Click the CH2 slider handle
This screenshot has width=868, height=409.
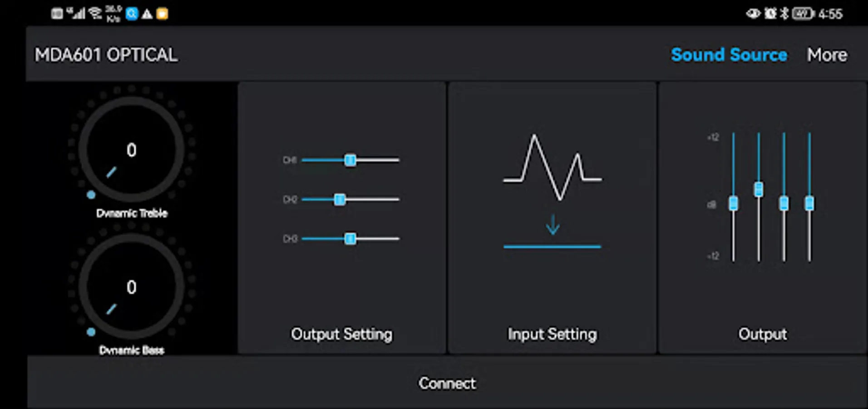(340, 200)
